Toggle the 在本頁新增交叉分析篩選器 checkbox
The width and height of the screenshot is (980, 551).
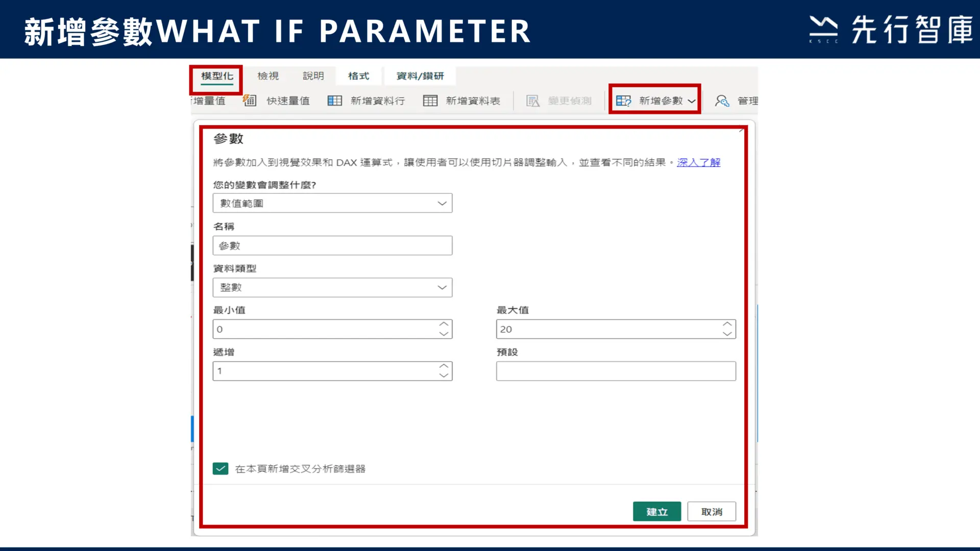220,468
